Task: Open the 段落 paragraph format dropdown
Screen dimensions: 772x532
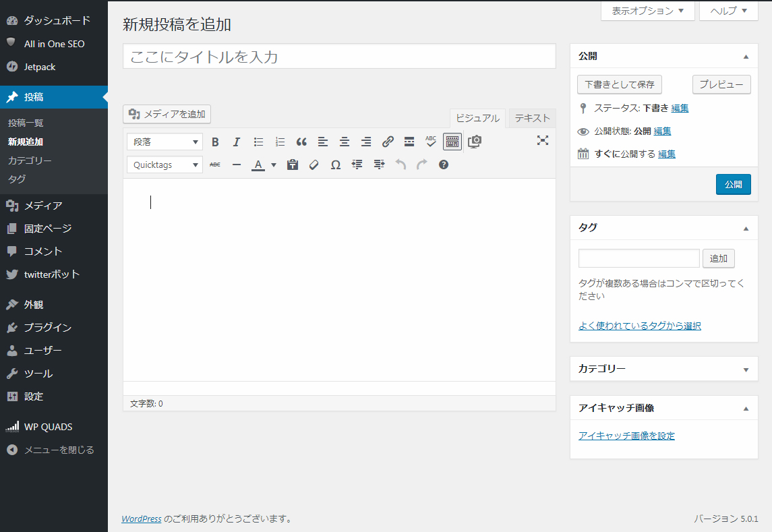Action: (x=165, y=142)
